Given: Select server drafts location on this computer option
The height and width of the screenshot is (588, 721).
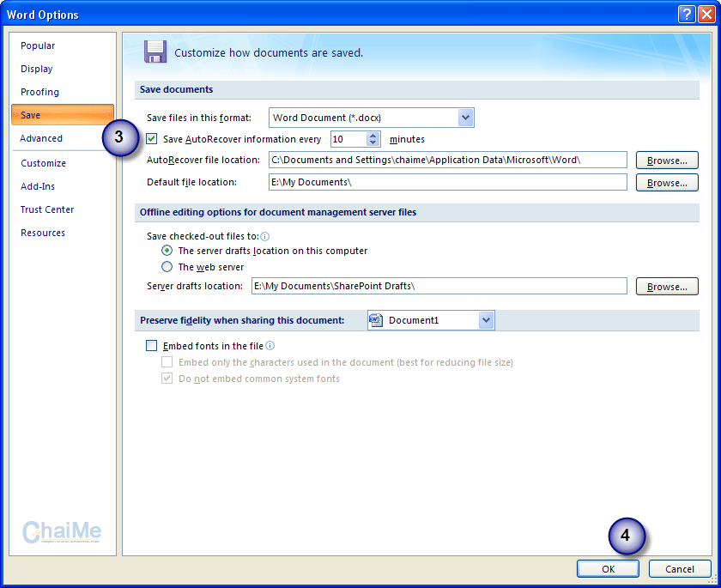Looking at the screenshot, I should (167, 251).
